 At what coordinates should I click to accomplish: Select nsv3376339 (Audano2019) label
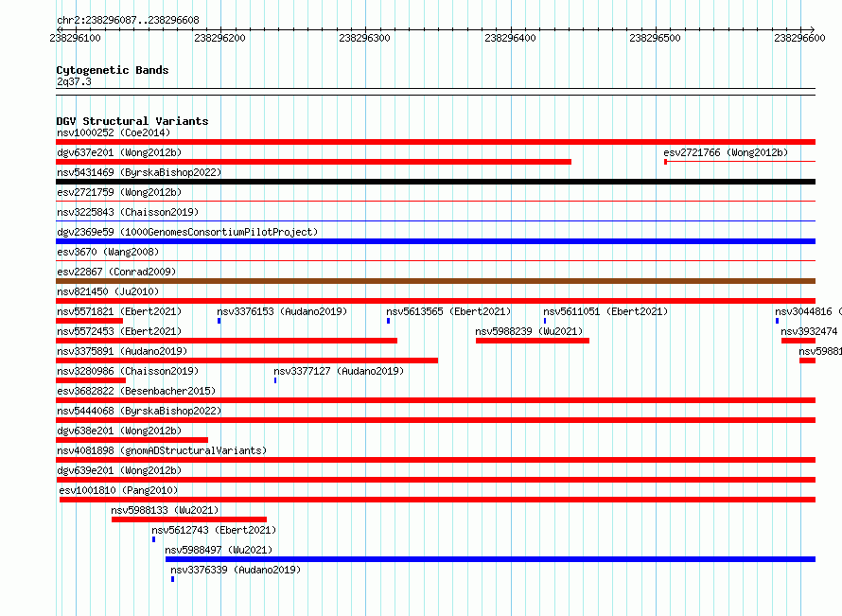pos(236,570)
